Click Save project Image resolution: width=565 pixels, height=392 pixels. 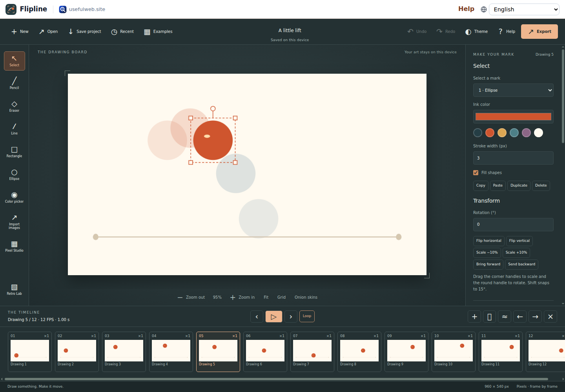click(85, 31)
